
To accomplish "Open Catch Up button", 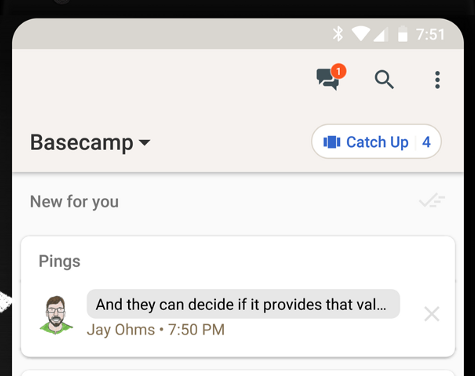I will [x=376, y=142].
